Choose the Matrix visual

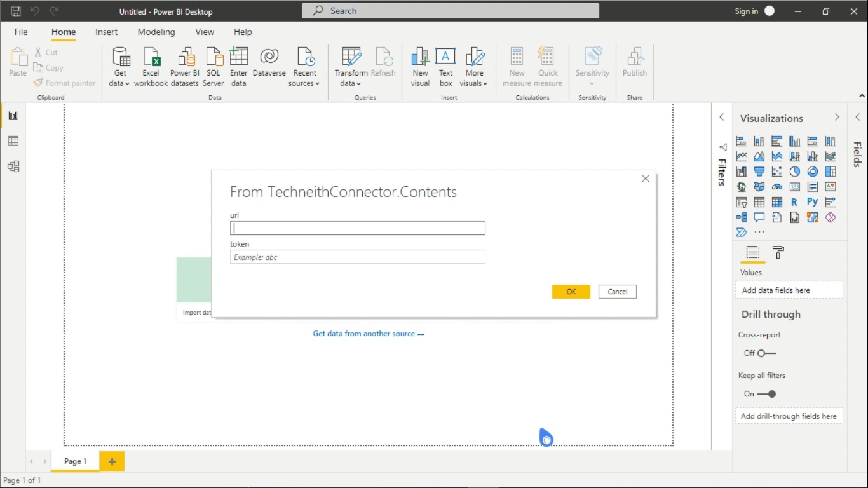[777, 202]
